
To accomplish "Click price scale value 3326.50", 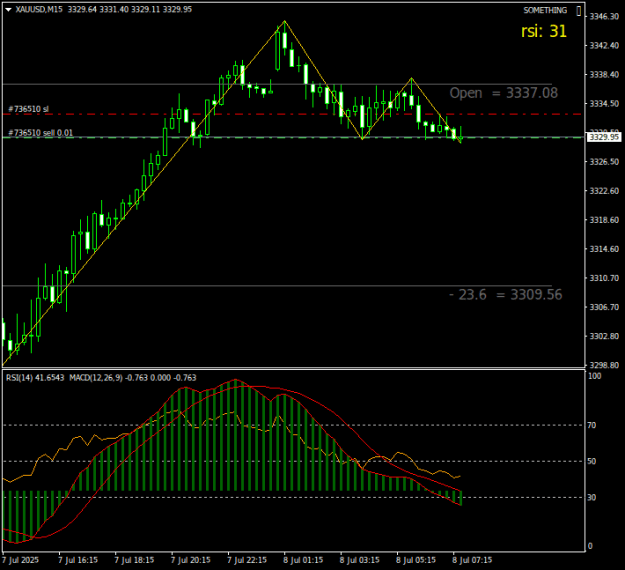I will tap(604, 162).
